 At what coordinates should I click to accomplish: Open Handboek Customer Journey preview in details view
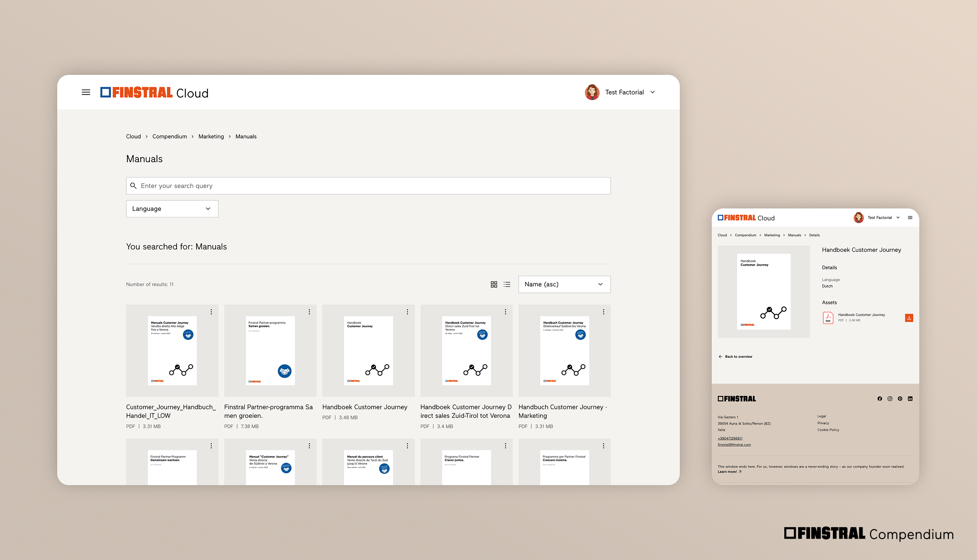[x=764, y=291]
